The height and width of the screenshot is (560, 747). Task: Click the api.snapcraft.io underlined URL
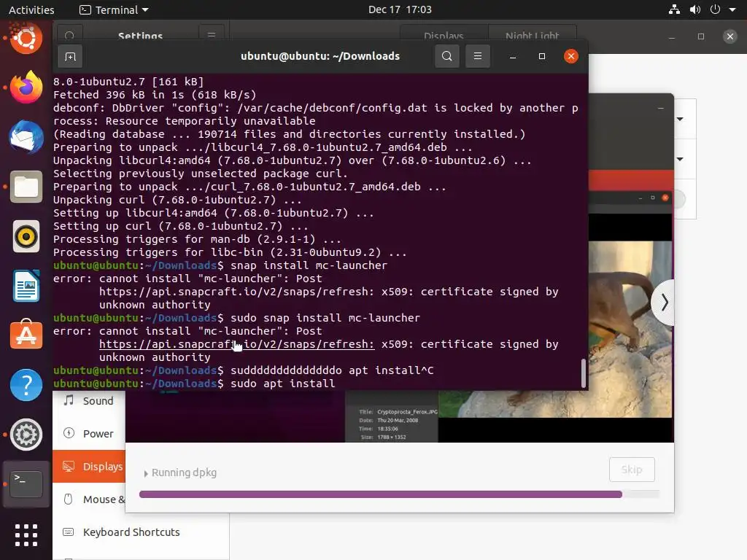pyautogui.click(x=237, y=344)
